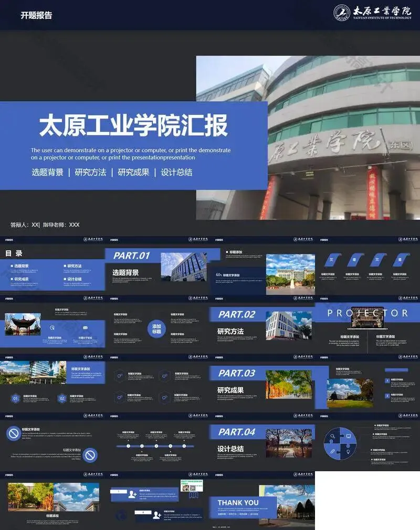Click 选题背景 in the cover slide navigation
Image resolution: width=420 pixels, height=530 pixels.
[47, 173]
